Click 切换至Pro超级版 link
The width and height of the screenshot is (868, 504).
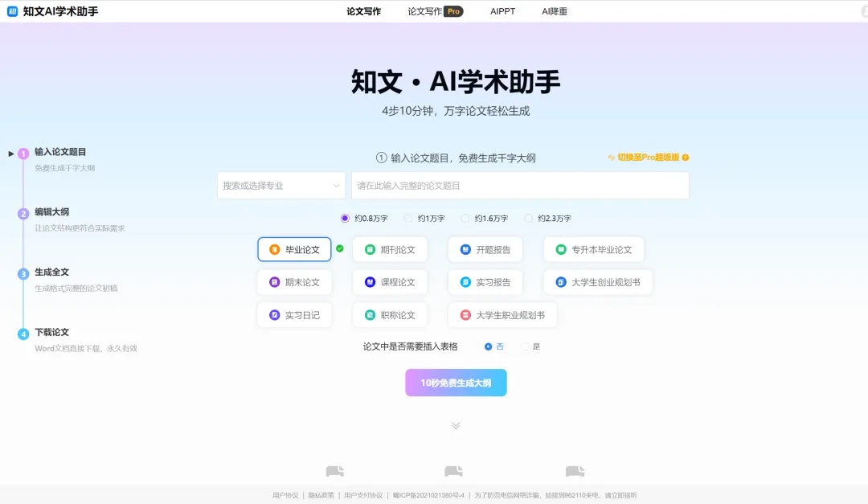point(648,158)
